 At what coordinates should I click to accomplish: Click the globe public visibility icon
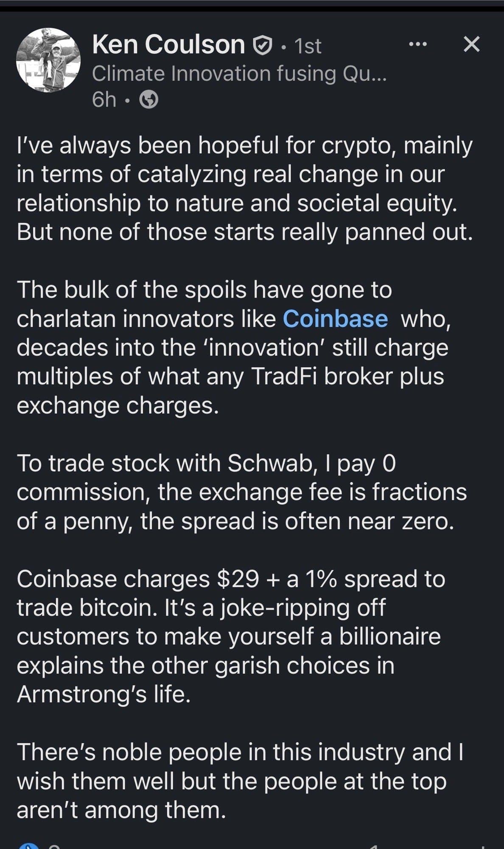pos(149,100)
